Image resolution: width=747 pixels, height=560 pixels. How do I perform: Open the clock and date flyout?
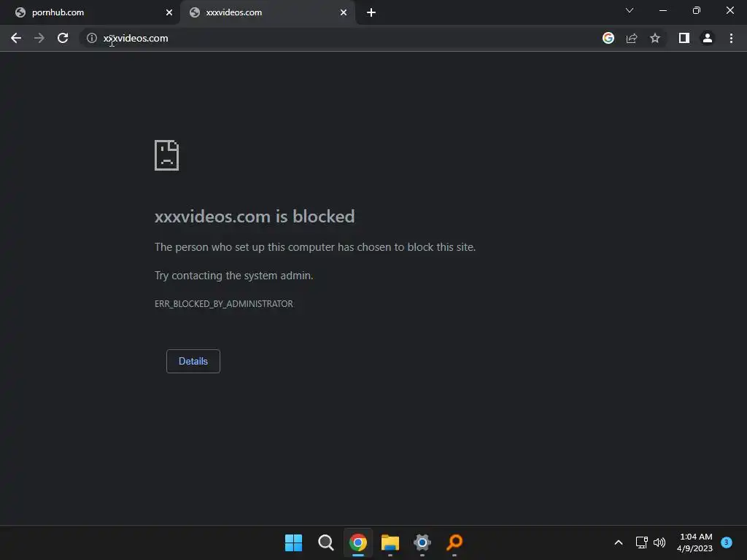(694, 542)
